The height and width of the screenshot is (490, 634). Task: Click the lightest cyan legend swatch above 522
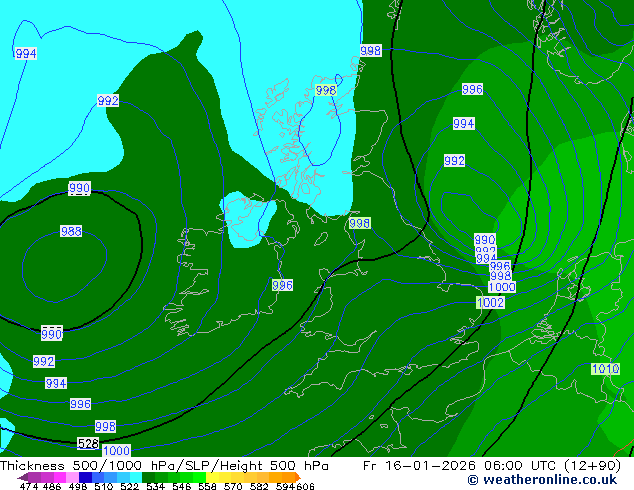[x=136, y=477]
